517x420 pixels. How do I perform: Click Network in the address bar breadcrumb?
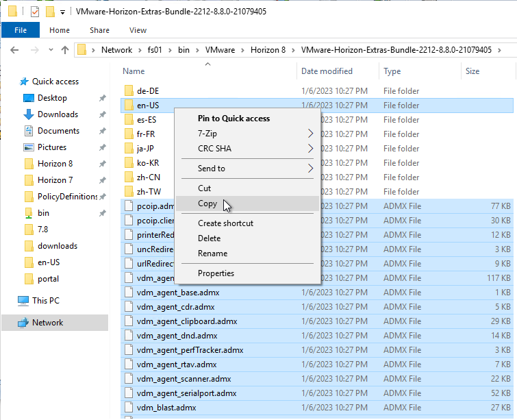click(116, 50)
